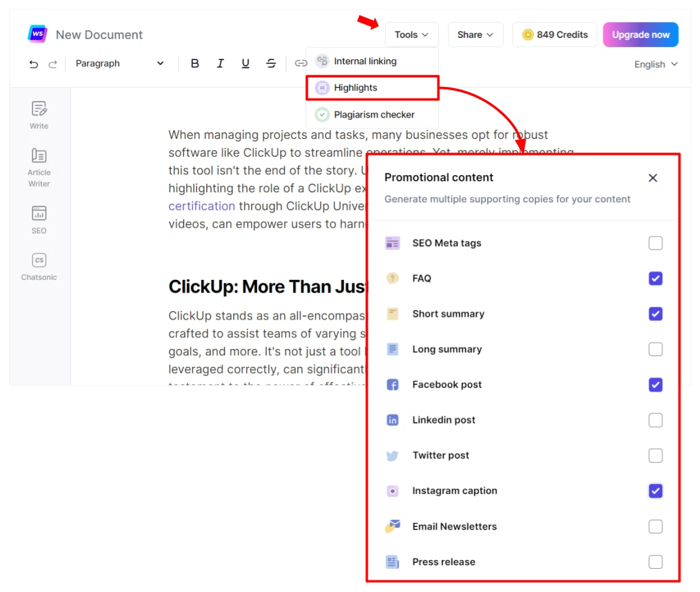Open the Write sidebar tool

click(39, 115)
